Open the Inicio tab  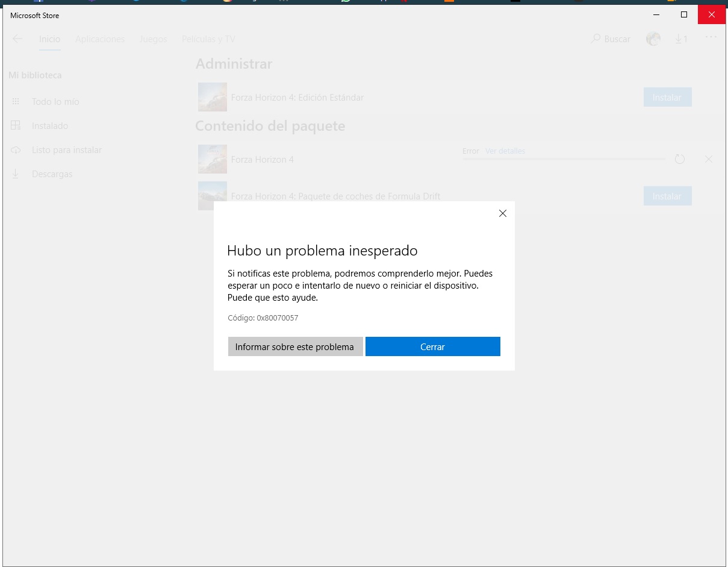[x=50, y=39]
